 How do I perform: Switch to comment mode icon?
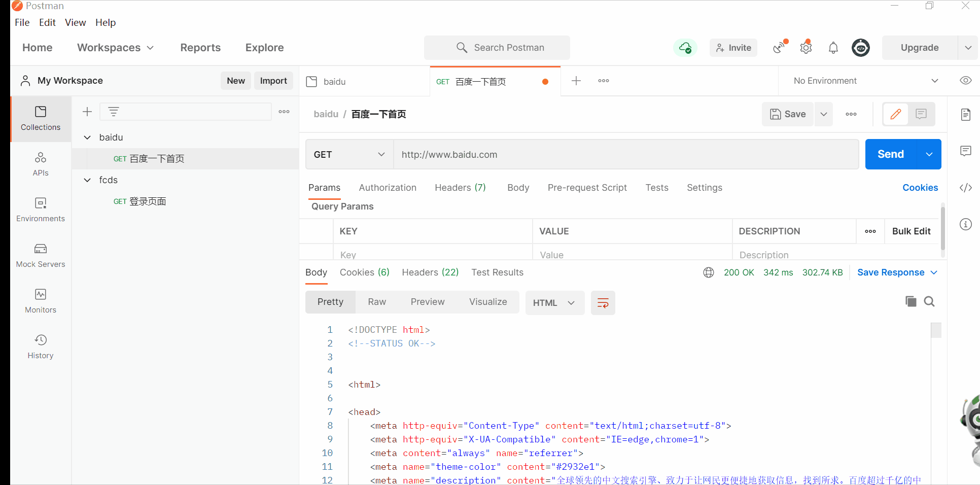pos(921,114)
